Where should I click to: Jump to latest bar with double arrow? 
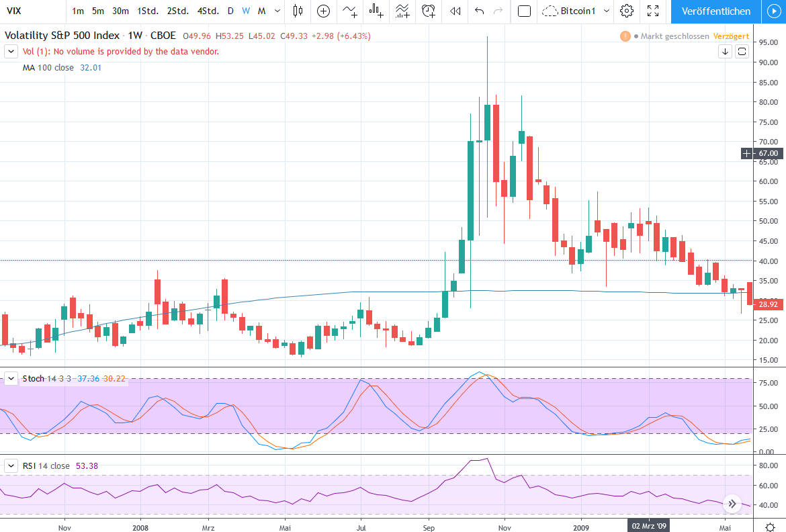(732, 504)
